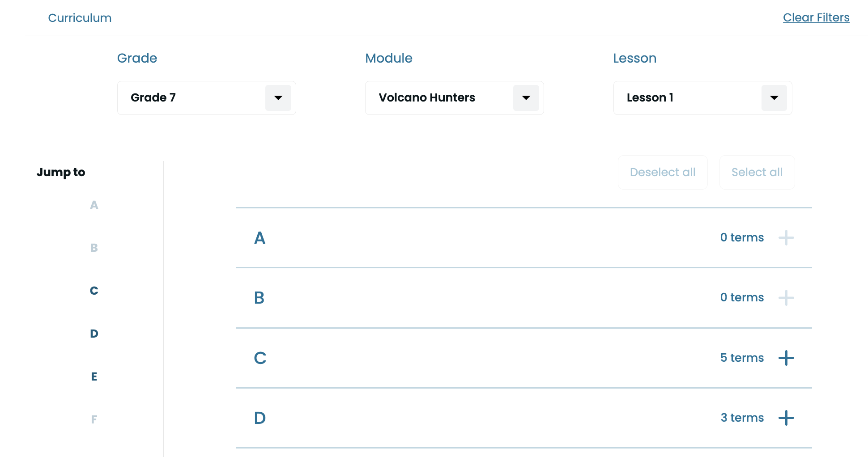Jump to letter F in sidebar
Viewport: 868px width, 457px height.
pyautogui.click(x=94, y=419)
